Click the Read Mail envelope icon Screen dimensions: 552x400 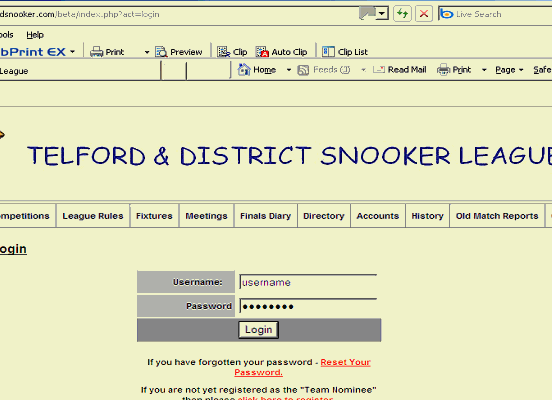point(379,70)
